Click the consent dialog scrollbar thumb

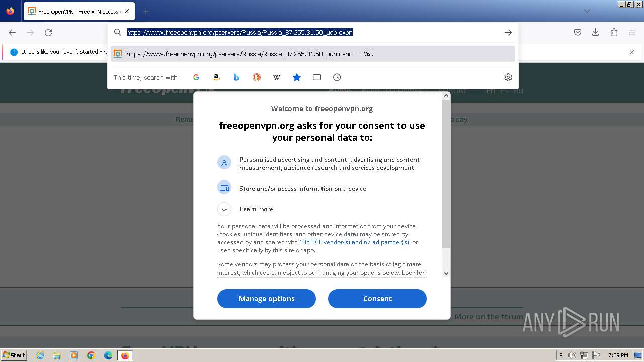(x=446, y=173)
